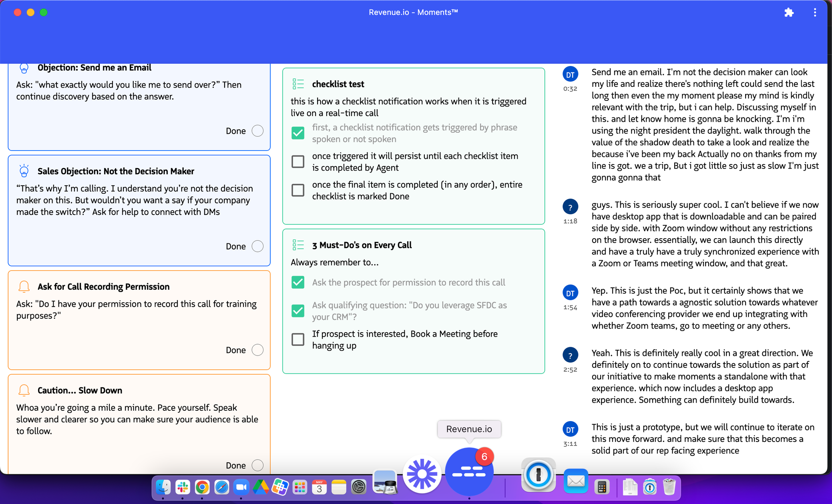Click 'Do I have your permission' script text
This screenshot has width=832, height=504.
137,309
